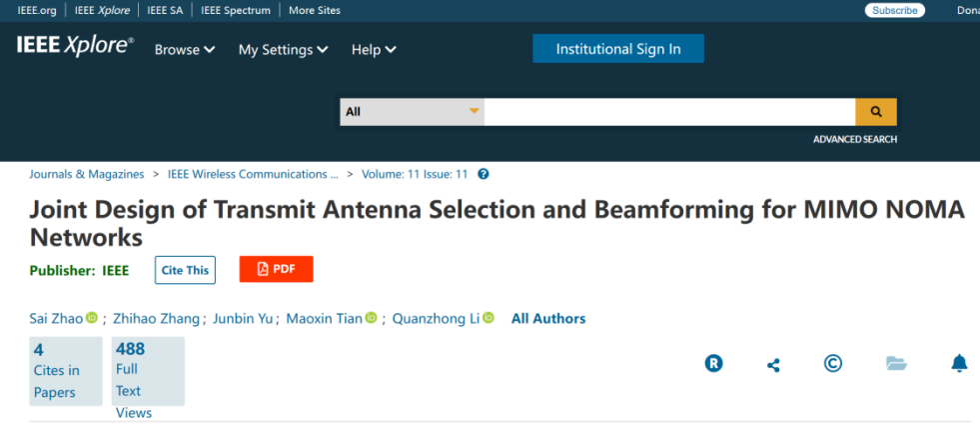Click Institutional Sign In button
The height and width of the screenshot is (424, 980).
coord(618,49)
